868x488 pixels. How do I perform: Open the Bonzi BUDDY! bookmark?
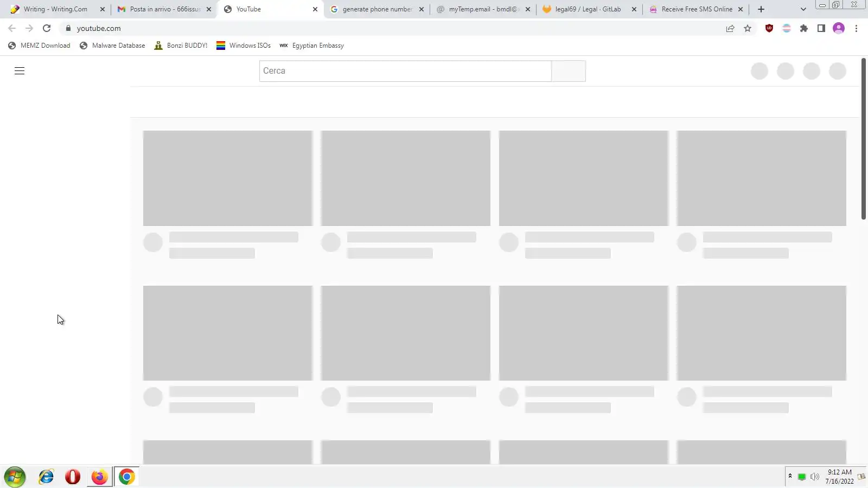[x=181, y=46]
